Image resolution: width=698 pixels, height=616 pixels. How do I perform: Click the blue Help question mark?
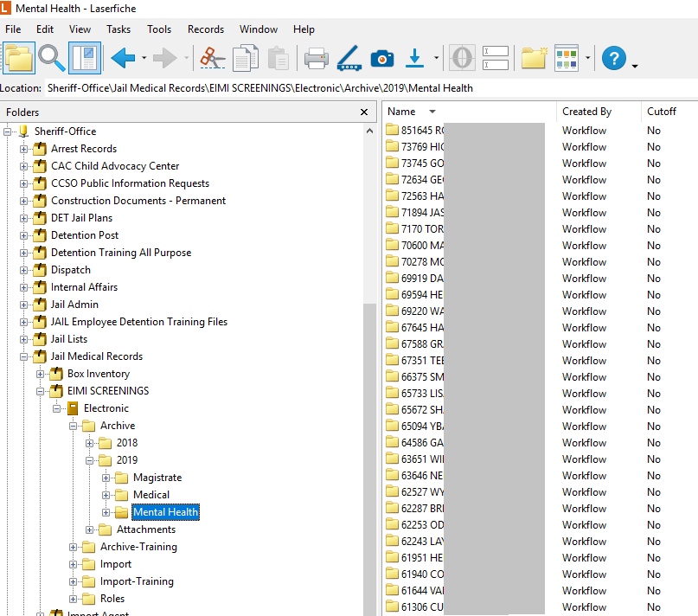[613, 58]
